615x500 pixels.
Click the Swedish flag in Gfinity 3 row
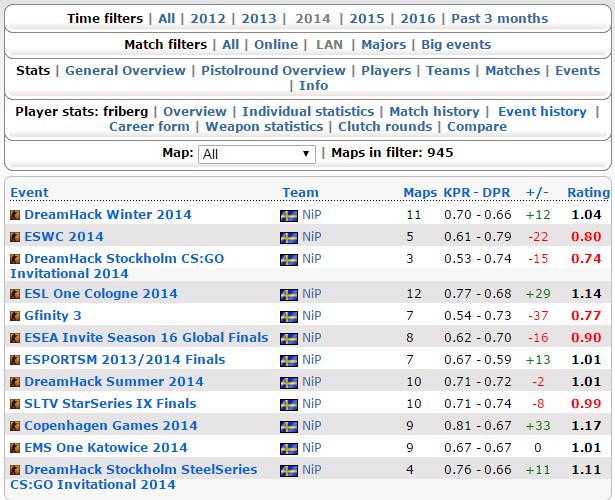coord(289,316)
